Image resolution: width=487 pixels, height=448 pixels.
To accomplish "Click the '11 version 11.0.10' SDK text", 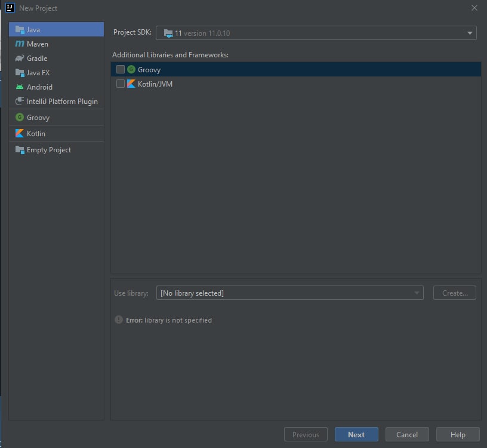I will pyautogui.click(x=202, y=33).
